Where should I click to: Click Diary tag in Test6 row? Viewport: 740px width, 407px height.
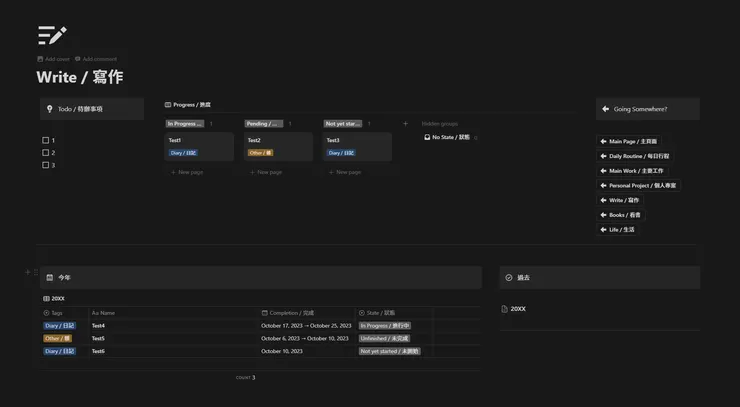click(x=59, y=351)
